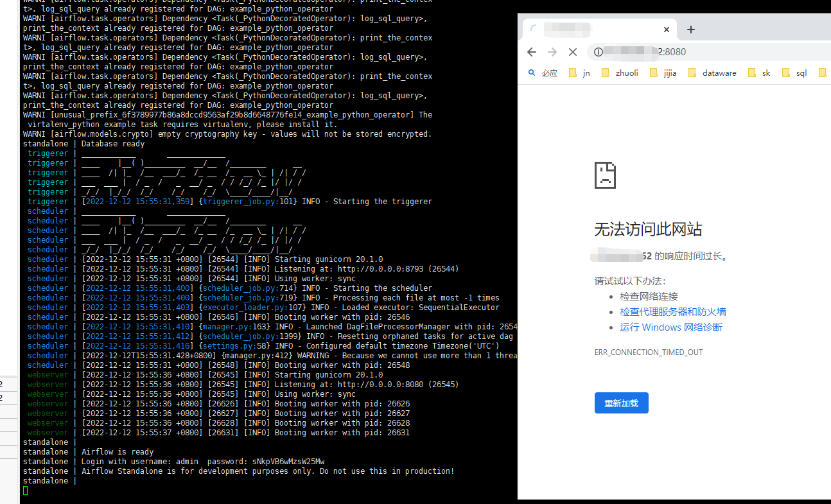Click the 重新加载 reload button
Image resolution: width=831 pixels, height=504 pixels.
(622, 403)
